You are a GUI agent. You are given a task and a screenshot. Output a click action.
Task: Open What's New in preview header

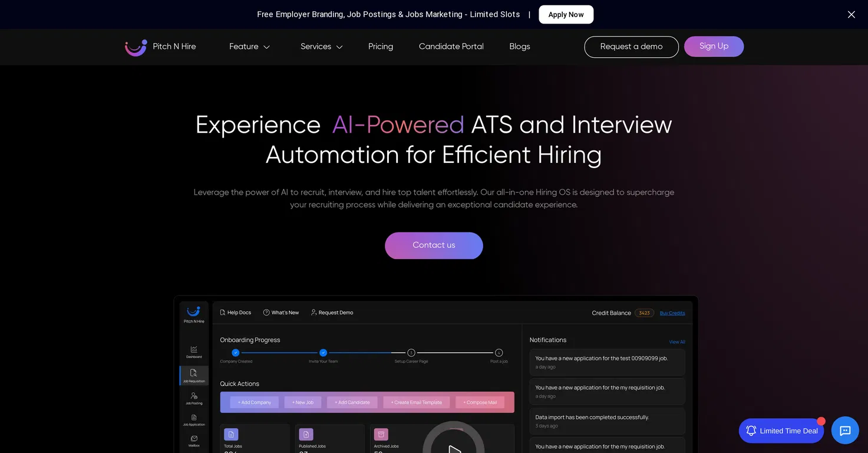coord(281,313)
